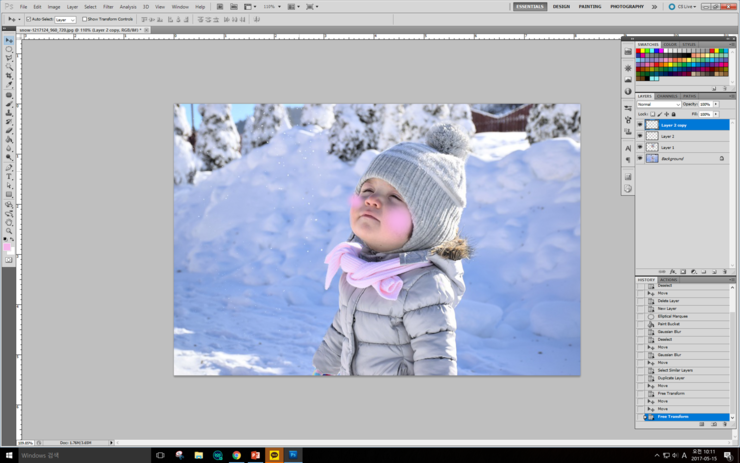Open Chrome from the Windows taskbar
Image resolution: width=740 pixels, height=463 pixels.
pyautogui.click(x=236, y=455)
